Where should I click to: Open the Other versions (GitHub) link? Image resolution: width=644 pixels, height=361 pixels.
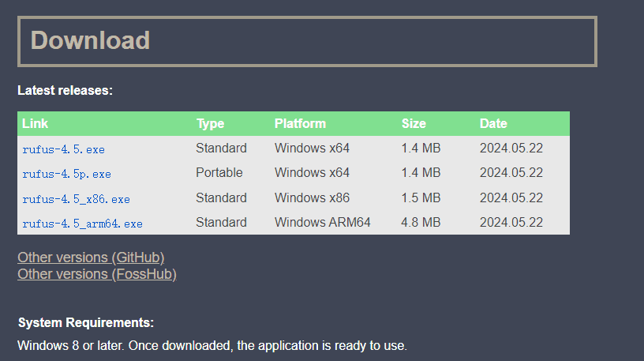coord(91,258)
